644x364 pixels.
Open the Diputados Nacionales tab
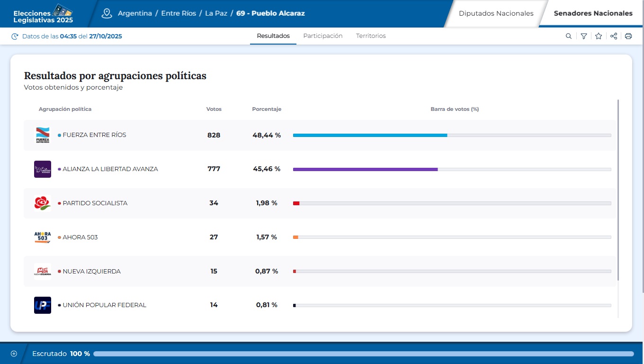click(x=496, y=13)
